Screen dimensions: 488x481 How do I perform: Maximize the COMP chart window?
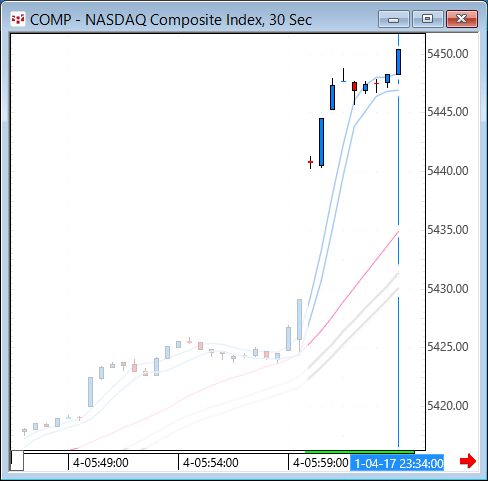[x=428, y=19]
